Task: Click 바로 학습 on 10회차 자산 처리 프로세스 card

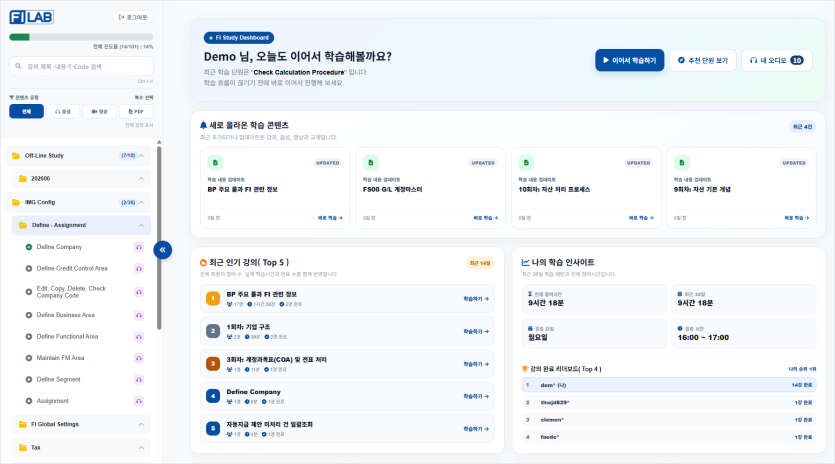Action: 641,218
